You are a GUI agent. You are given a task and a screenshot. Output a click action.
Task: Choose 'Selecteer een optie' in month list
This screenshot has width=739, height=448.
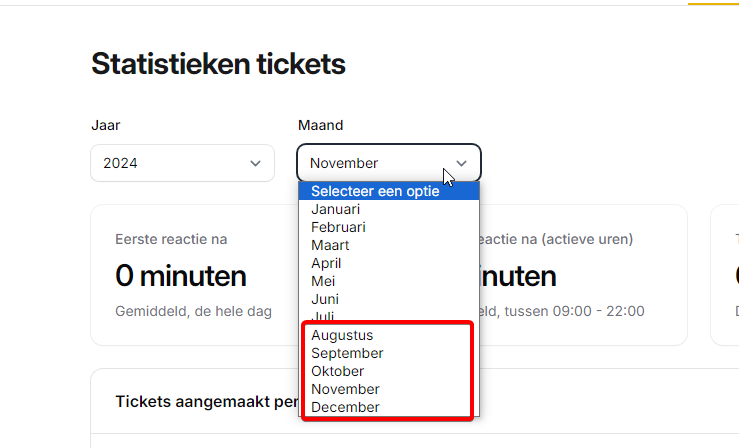tap(375, 191)
